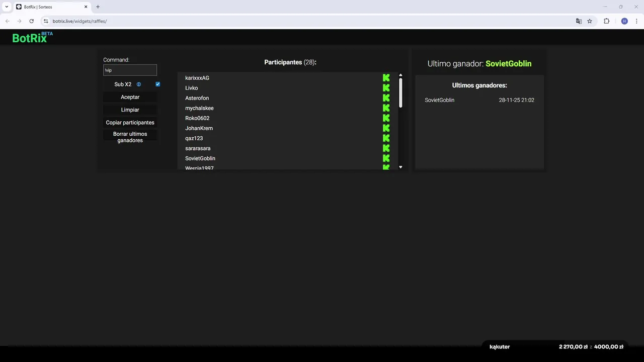644x362 pixels.
Task: Select participant mychalskee
Action: [199, 108]
